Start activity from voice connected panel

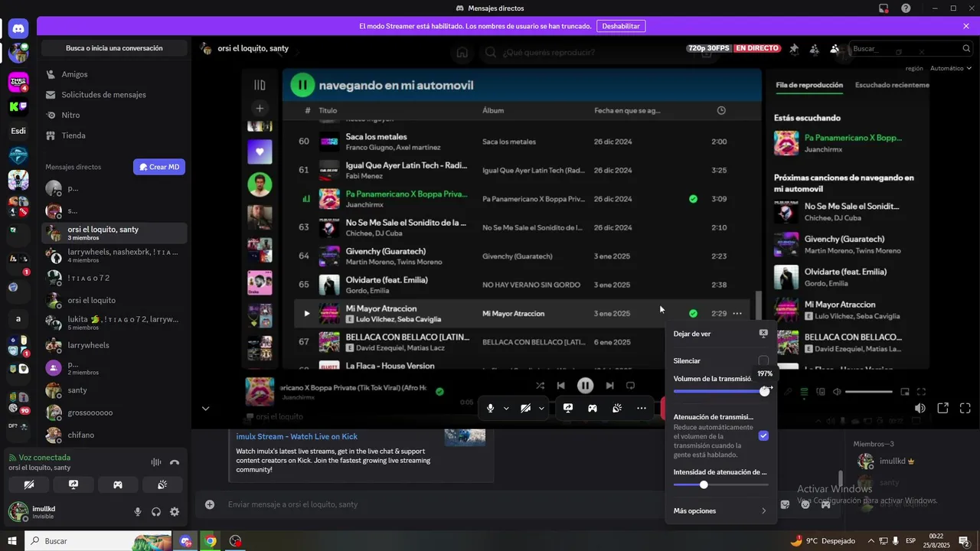pyautogui.click(x=118, y=484)
